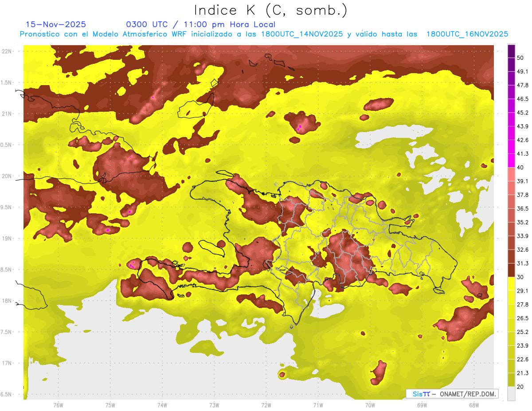Click the light gray color bar segment below 20
This screenshot has height=411, width=532.
pyautogui.click(x=511, y=393)
